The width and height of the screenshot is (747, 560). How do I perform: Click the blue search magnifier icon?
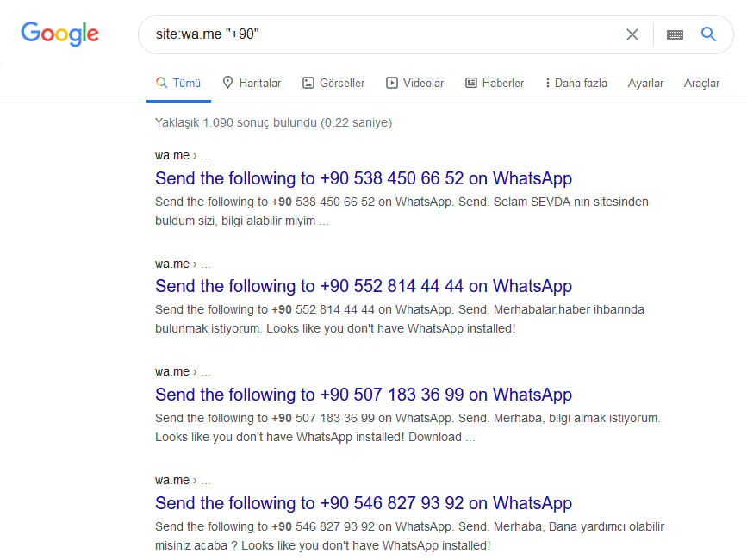click(709, 34)
